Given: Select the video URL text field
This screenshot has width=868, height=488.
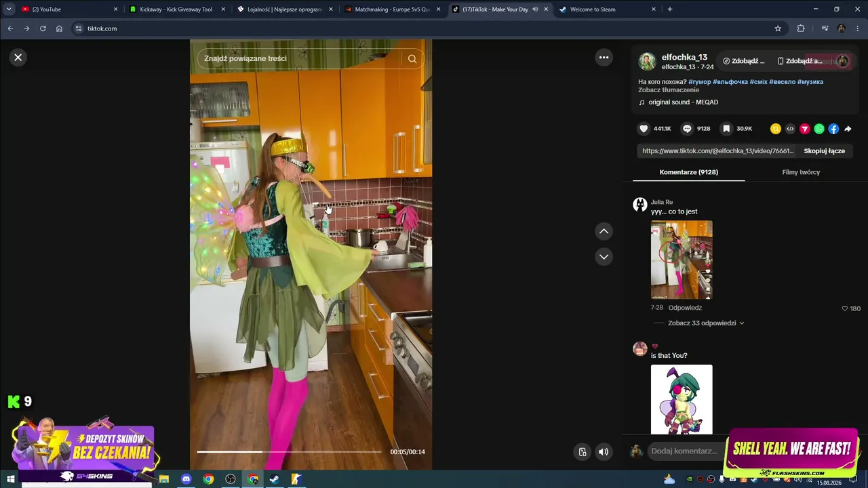Looking at the screenshot, I should click(717, 151).
